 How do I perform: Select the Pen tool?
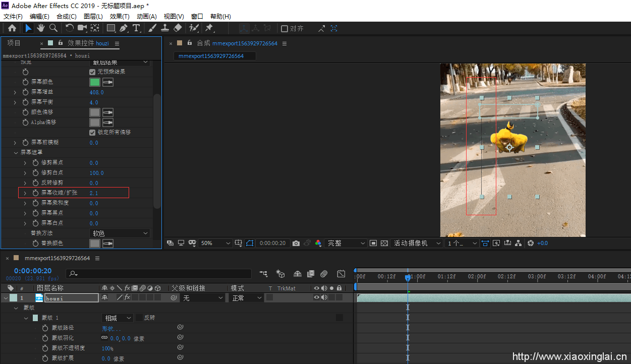pos(124,28)
